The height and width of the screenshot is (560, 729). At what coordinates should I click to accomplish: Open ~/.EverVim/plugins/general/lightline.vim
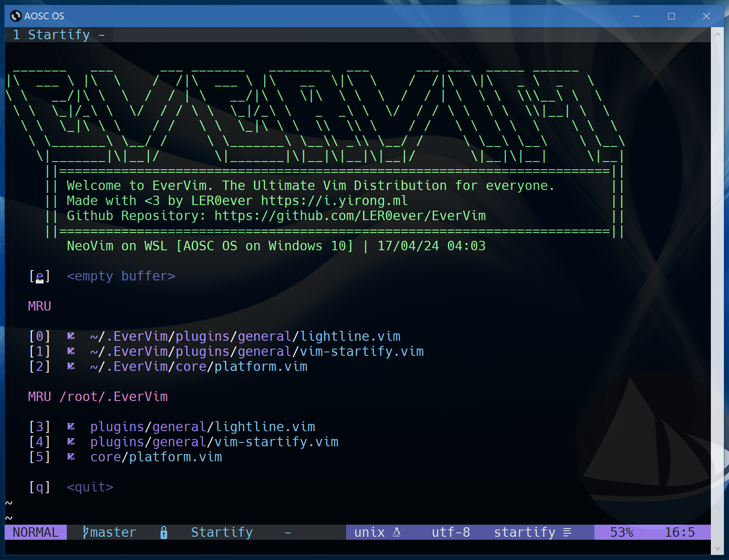(245, 336)
